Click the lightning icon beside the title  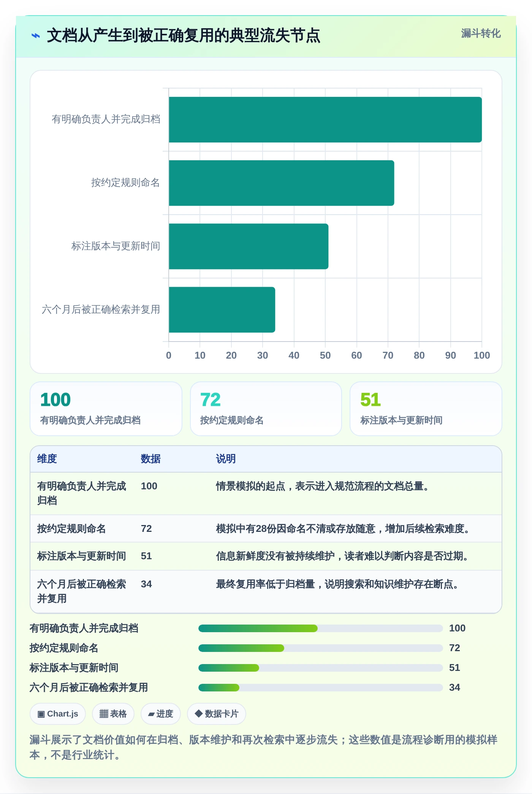tap(35, 36)
